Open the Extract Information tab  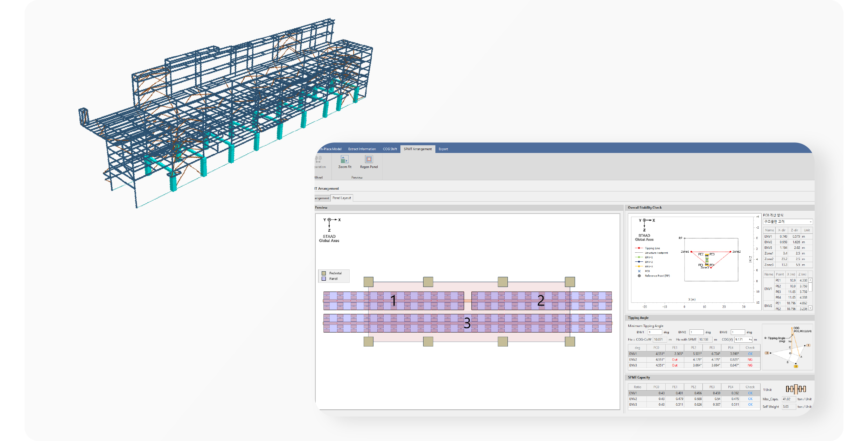point(362,149)
